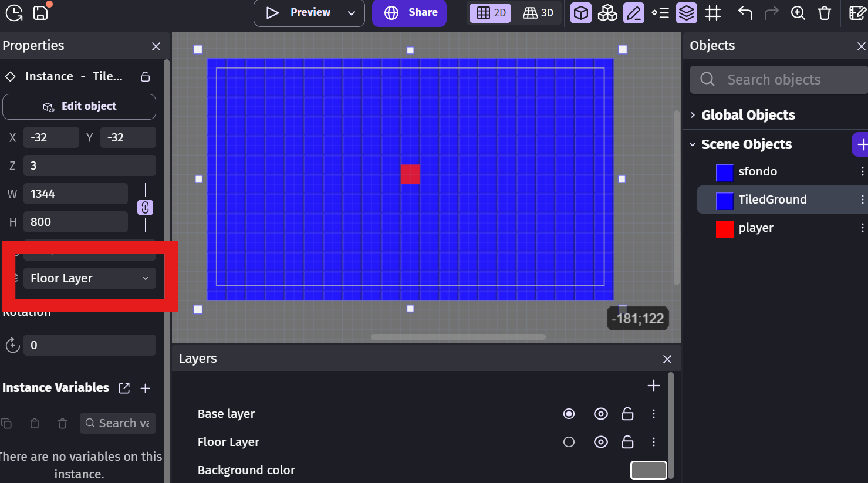The width and height of the screenshot is (868, 483).
Task: Click the undo arrow icon
Action: (x=745, y=13)
